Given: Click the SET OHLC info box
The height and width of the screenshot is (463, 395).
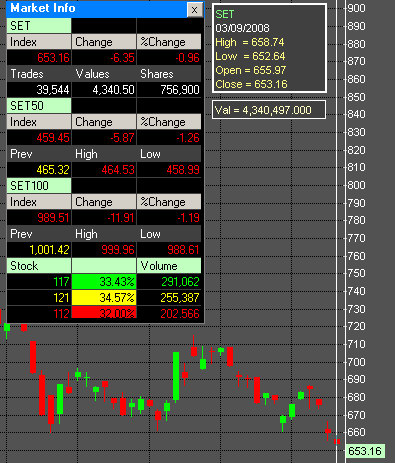Looking at the screenshot, I should 269,48.
